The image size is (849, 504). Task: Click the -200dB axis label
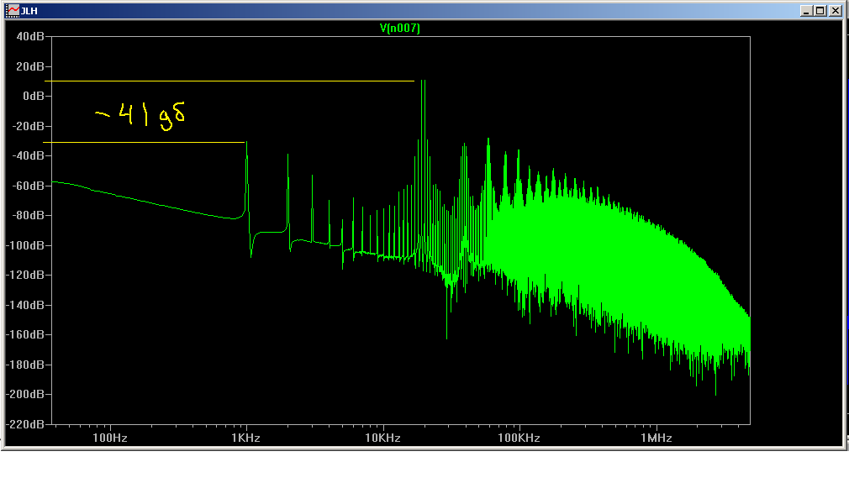coord(25,394)
